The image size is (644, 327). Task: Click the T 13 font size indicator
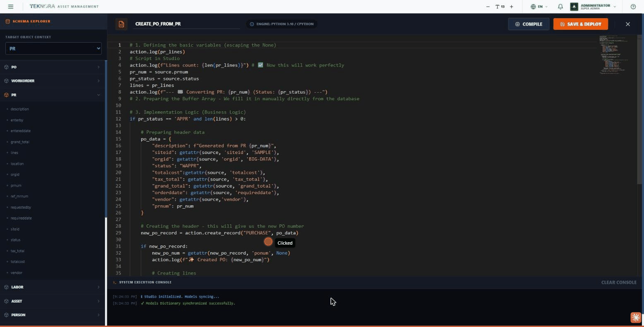(x=500, y=7)
